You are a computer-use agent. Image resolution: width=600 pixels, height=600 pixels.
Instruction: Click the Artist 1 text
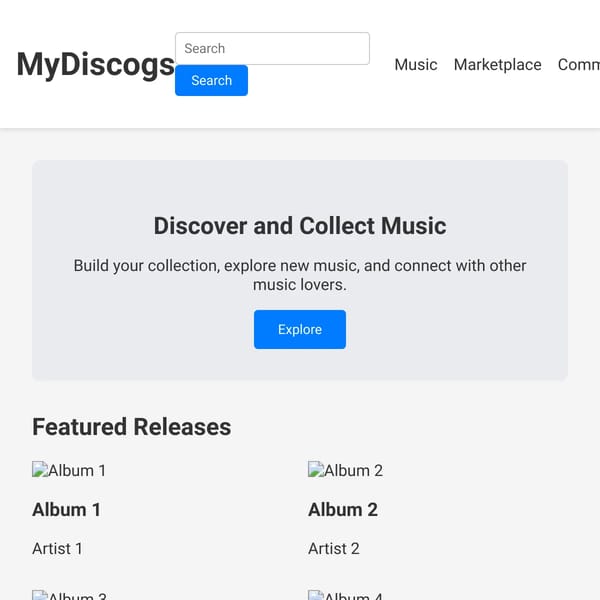click(57, 549)
